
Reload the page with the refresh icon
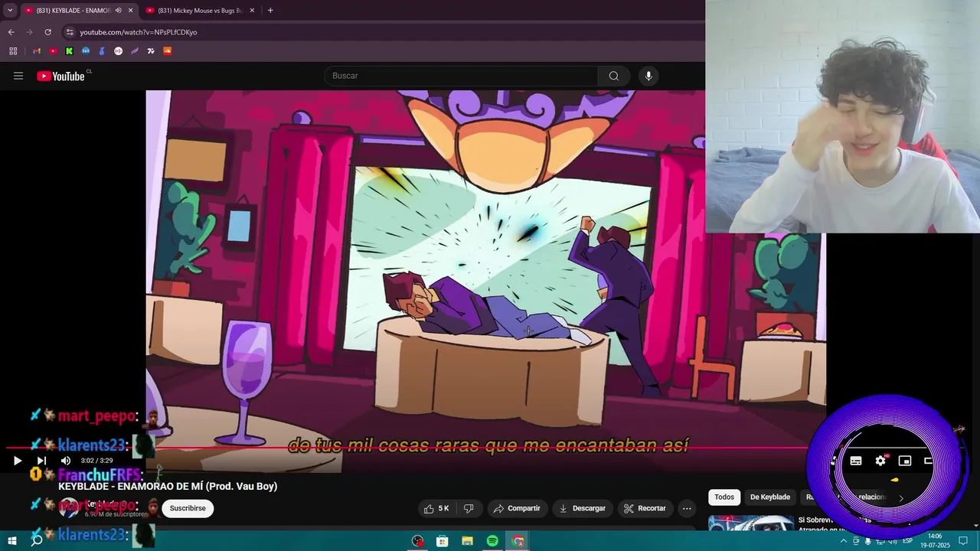tap(47, 32)
